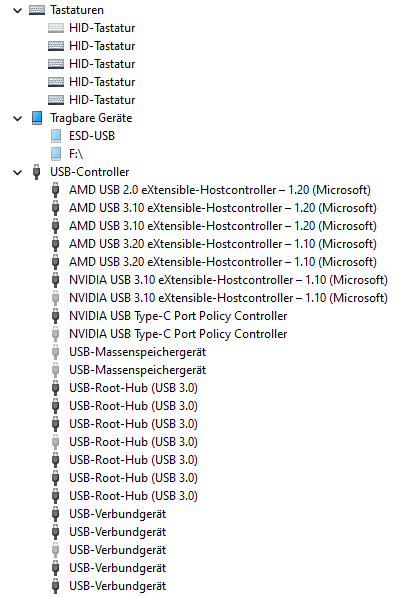Select AMD USB 2.0 eXtensible-Hostcontroller entry
404x597 pixels.
(x=220, y=190)
